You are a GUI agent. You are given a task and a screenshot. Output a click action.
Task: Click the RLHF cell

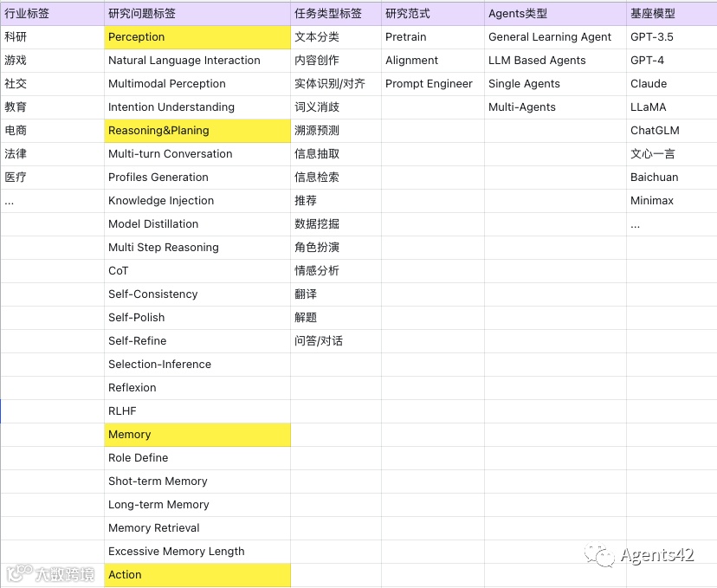point(197,411)
